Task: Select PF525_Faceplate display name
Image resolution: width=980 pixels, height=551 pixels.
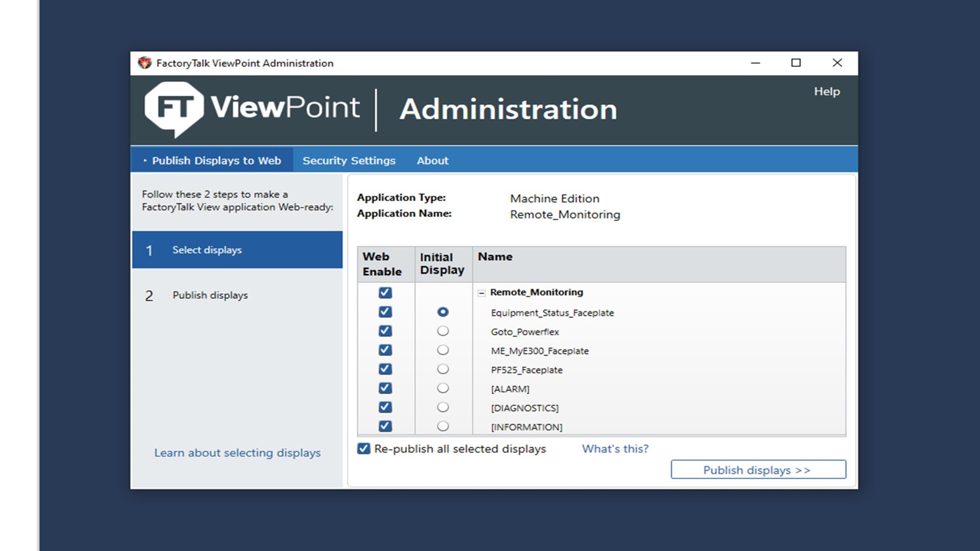Action: (526, 370)
